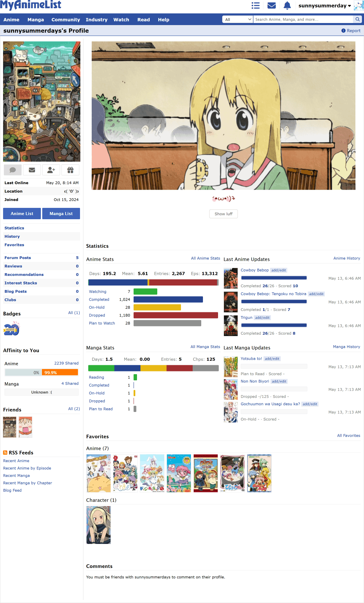Open All Favorites link
Image resolution: width=364 pixels, height=603 pixels.
pos(349,436)
